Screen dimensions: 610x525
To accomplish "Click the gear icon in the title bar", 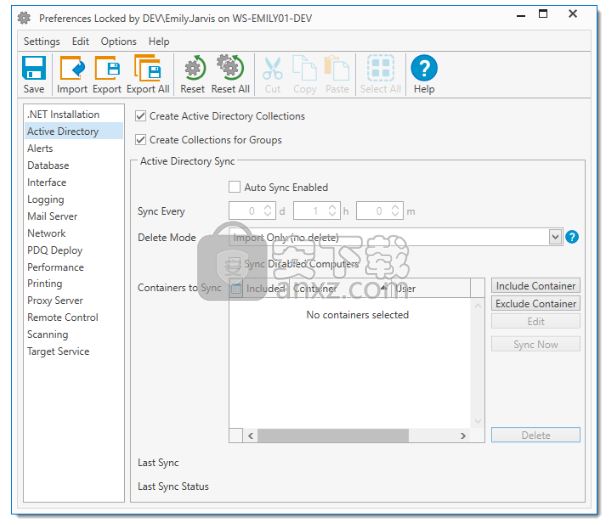I will [x=24, y=18].
